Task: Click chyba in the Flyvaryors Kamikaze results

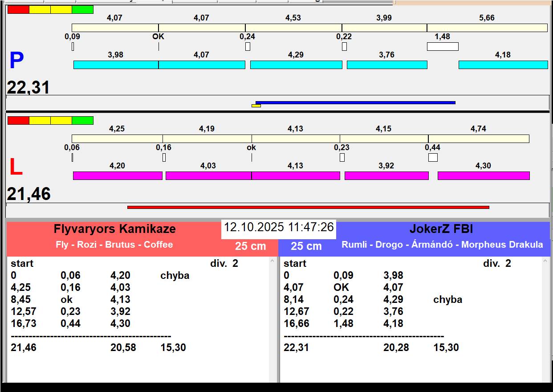Action: [x=175, y=275]
